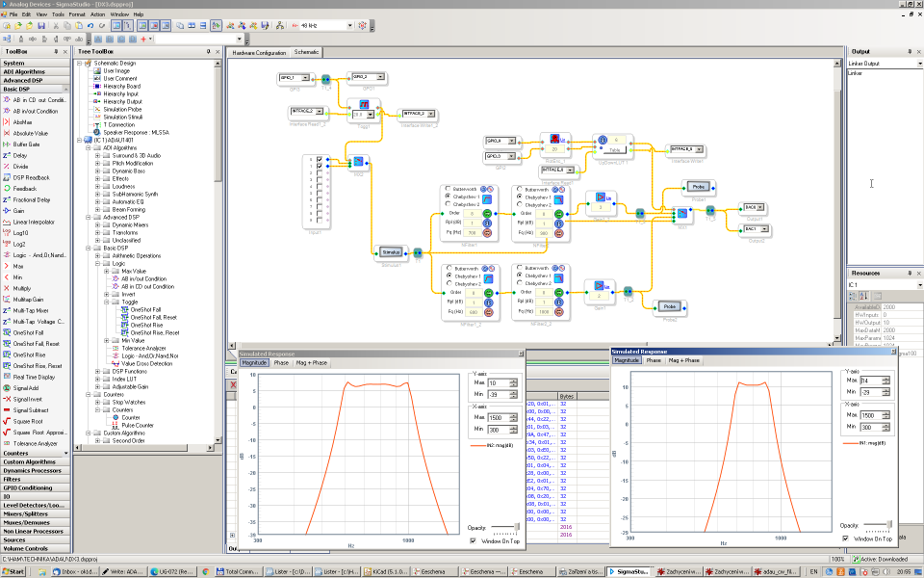Image resolution: width=924 pixels, height=578 pixels.
Task: Open the Action menu
Action: point(98,14)
